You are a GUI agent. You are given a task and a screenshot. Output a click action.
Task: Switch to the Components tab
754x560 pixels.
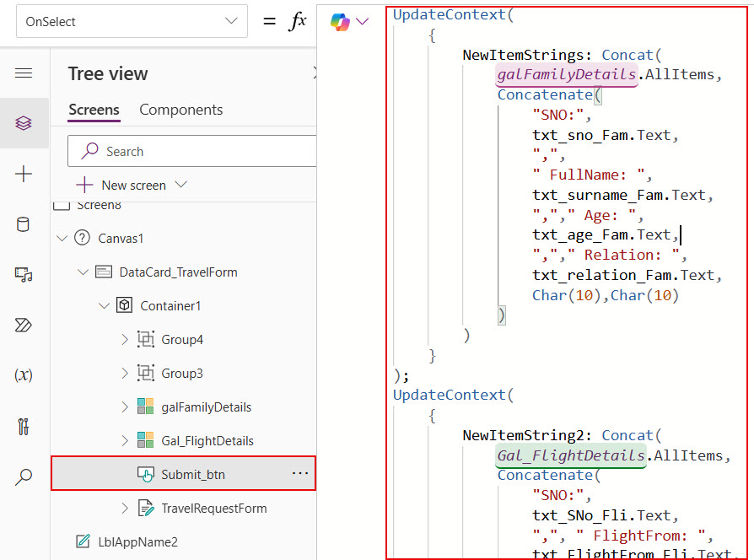pos(180,110)
